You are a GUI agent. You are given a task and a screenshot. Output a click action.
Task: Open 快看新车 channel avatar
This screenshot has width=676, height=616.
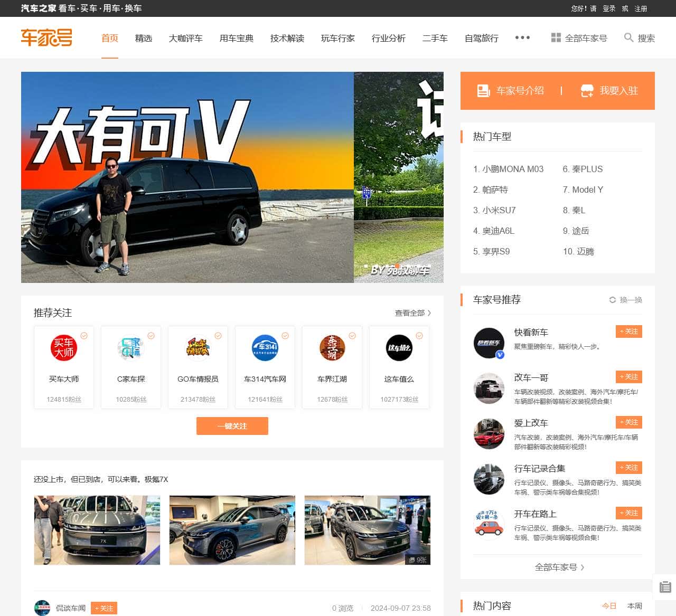pyautogui.click(x=489, y=343)
